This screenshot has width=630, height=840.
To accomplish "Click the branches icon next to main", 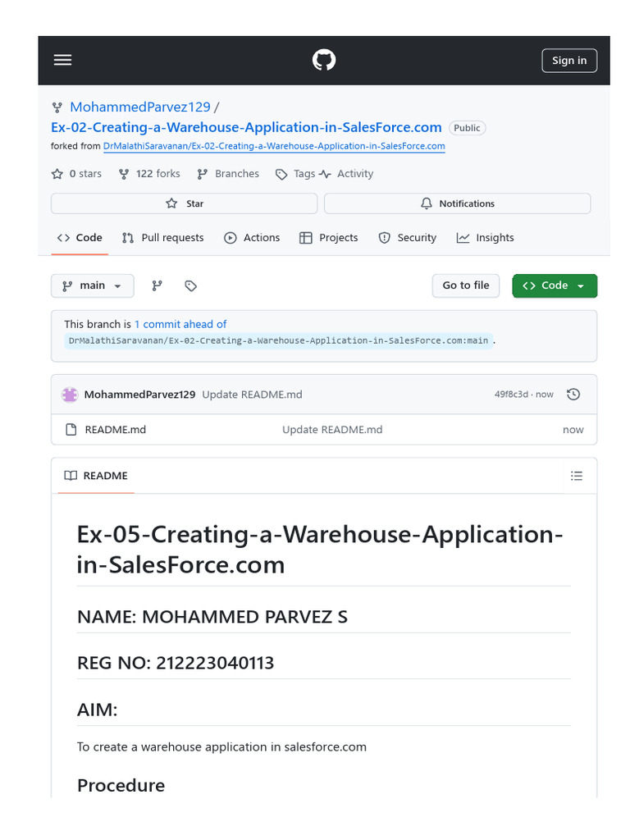I will click(157, 286).
